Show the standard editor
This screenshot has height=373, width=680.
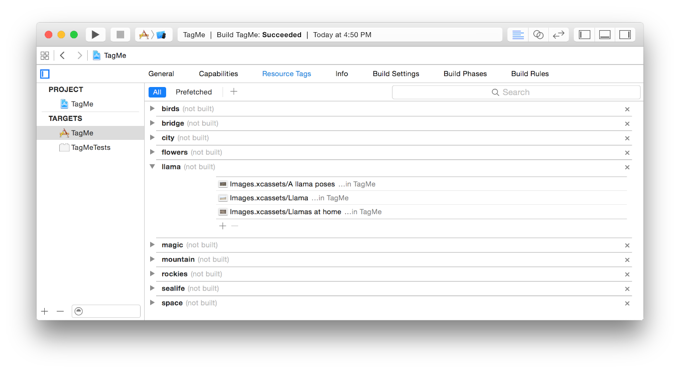tap(518, 35)
